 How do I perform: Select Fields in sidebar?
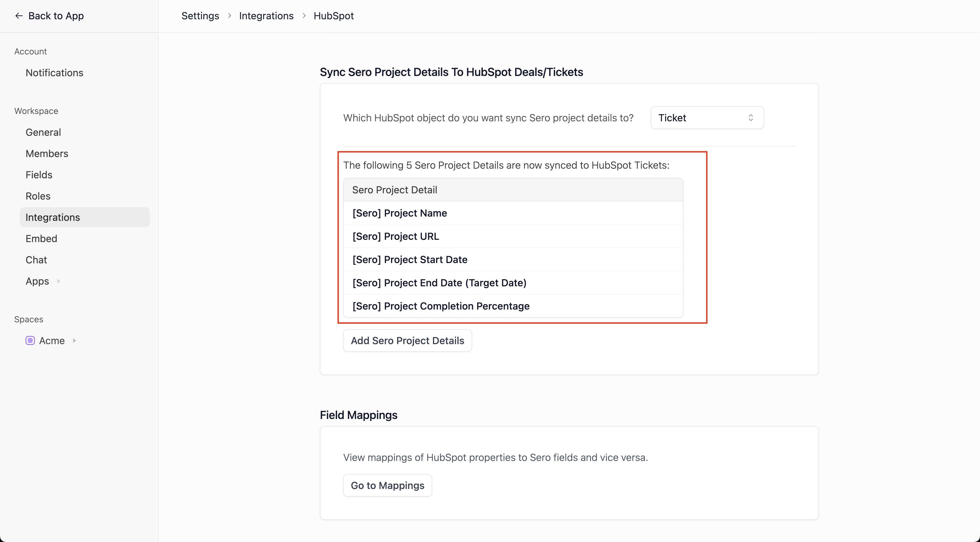click(39, 175)
